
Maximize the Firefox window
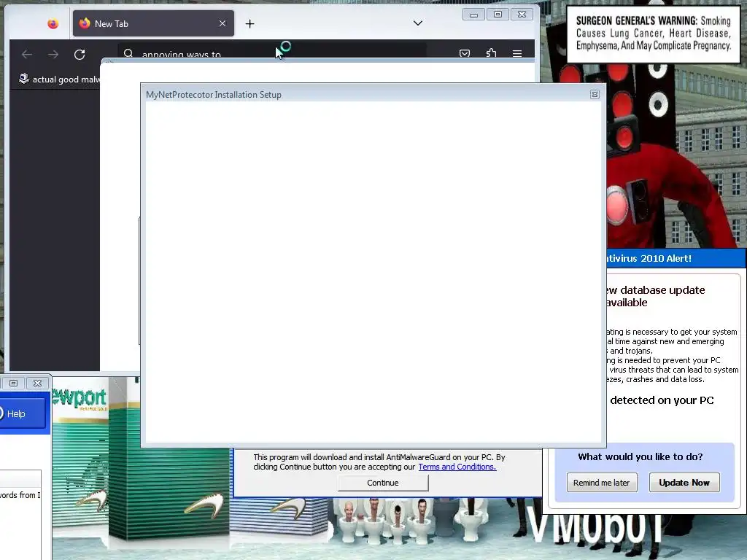(498, 15)
